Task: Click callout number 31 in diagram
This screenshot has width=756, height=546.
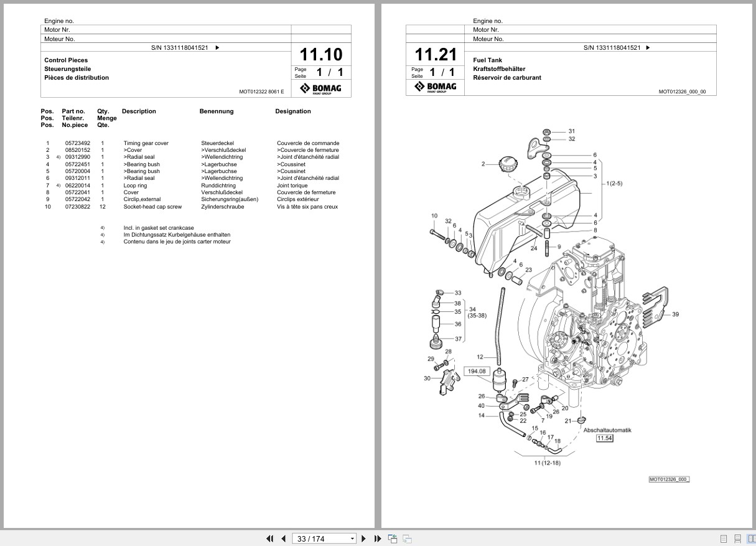Action: 571,131
